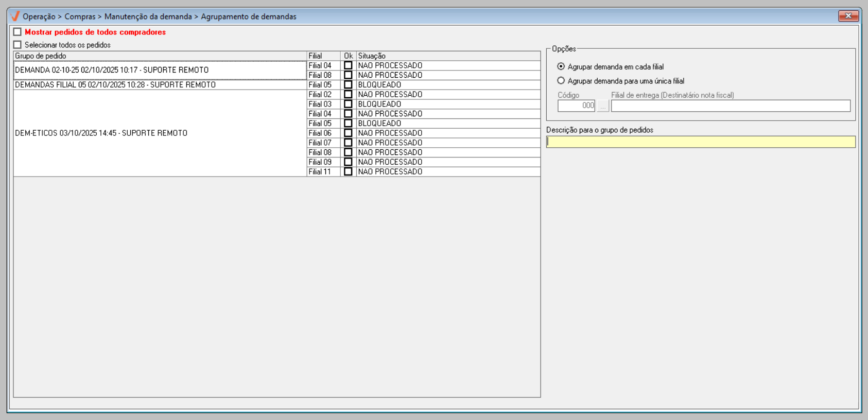
Task: Select group DEMANDAS FILIAL 05 02/10/2025 10:28
Action: tap(160, 85)
